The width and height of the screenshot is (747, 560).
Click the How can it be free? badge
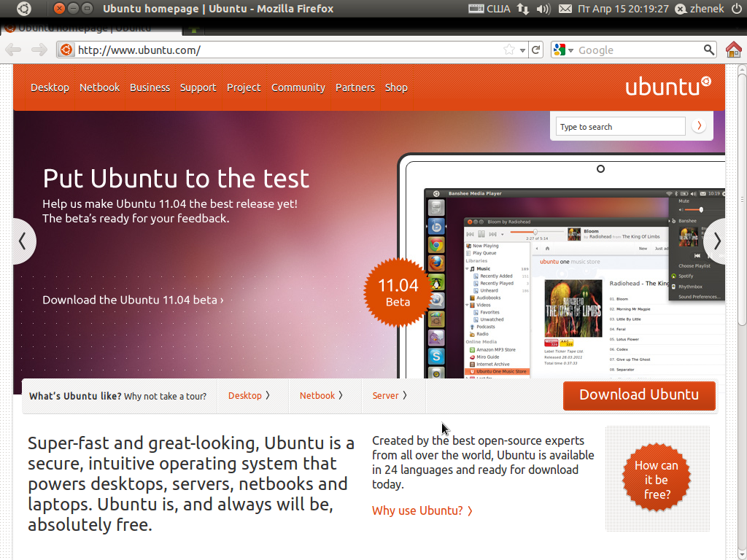pos(657,478)
